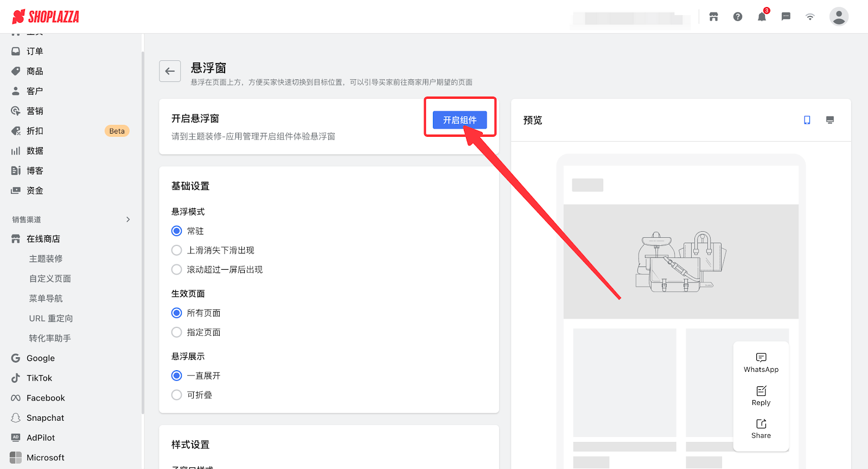This screenshot has width=868, height=469.
Task: Choose 指定页面 radio option
Action: pos(177,332)
